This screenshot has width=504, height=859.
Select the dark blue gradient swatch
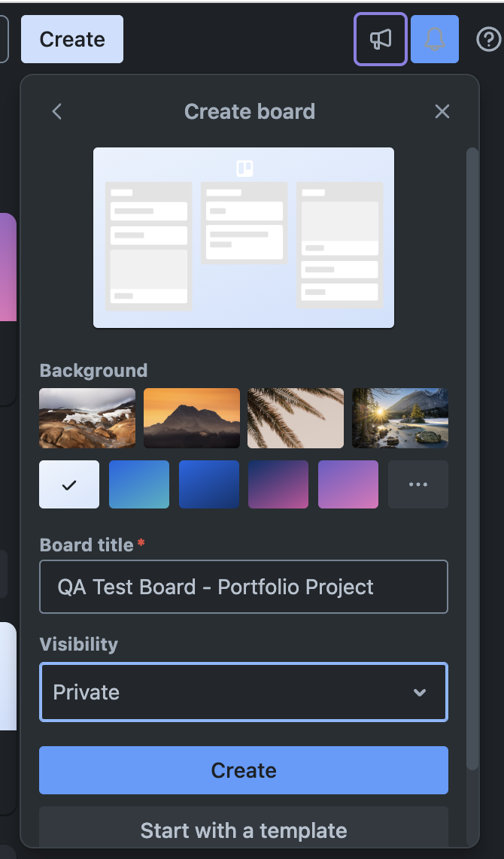pos(208,484)
